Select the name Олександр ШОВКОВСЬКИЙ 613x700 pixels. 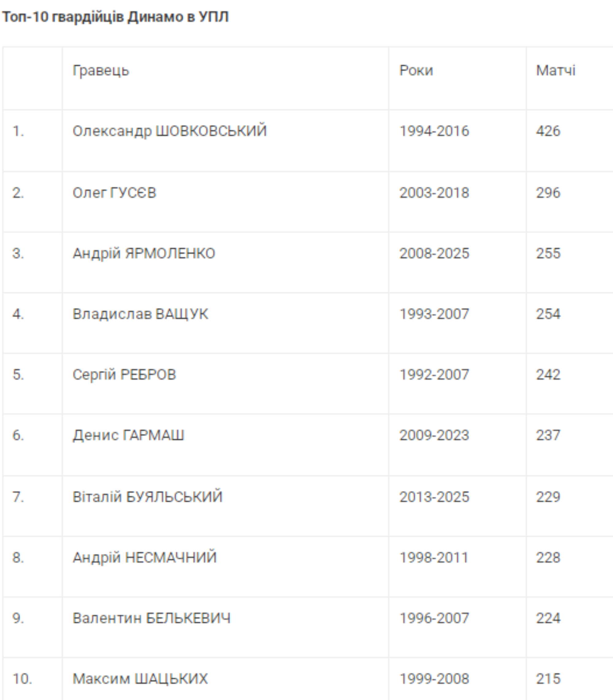tap(169, 131)
